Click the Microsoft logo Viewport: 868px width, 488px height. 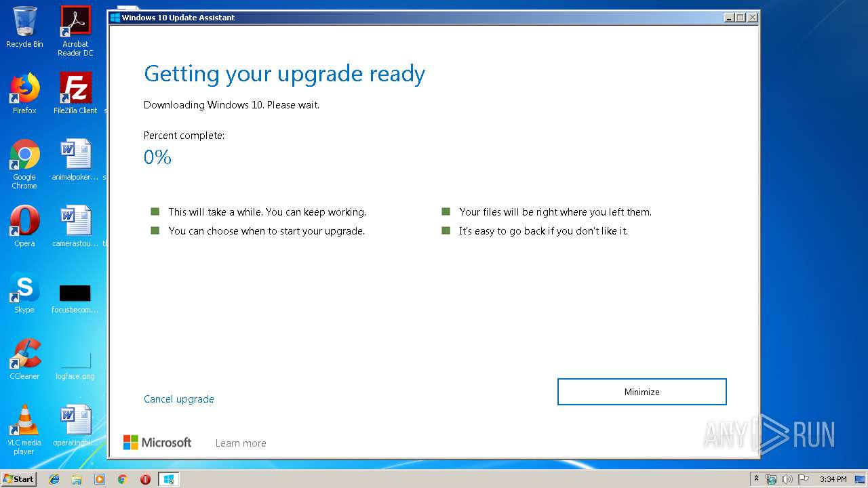pos(157,443)
